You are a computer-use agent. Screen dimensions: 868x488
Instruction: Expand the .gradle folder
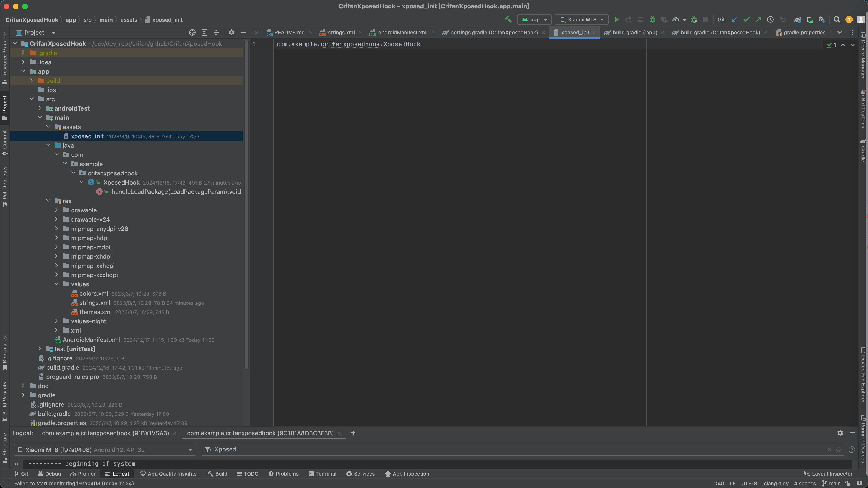(x=23, y=53)
